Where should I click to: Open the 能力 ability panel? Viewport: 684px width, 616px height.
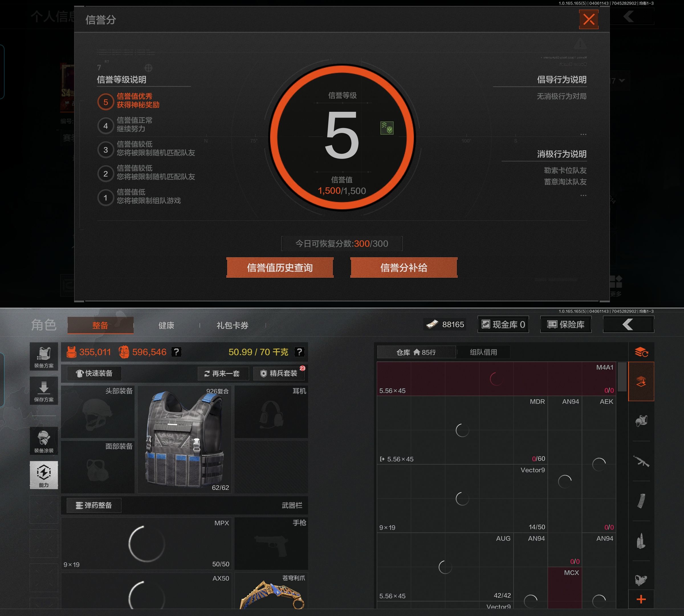44,475
